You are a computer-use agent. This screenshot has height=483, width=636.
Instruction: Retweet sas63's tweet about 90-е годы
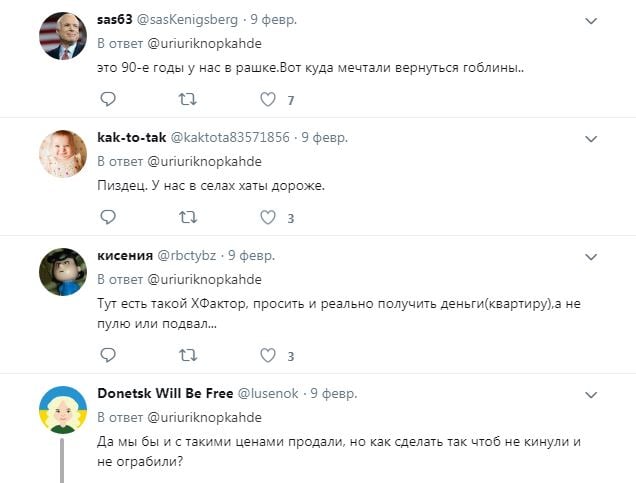188,99
